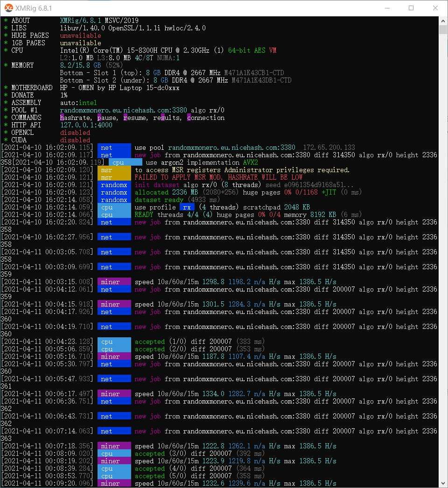Viewport: 448px width, 488px height.
Task: Click the 'init dataset' log text
Action: pyautogui.click(x=157, y=185)
